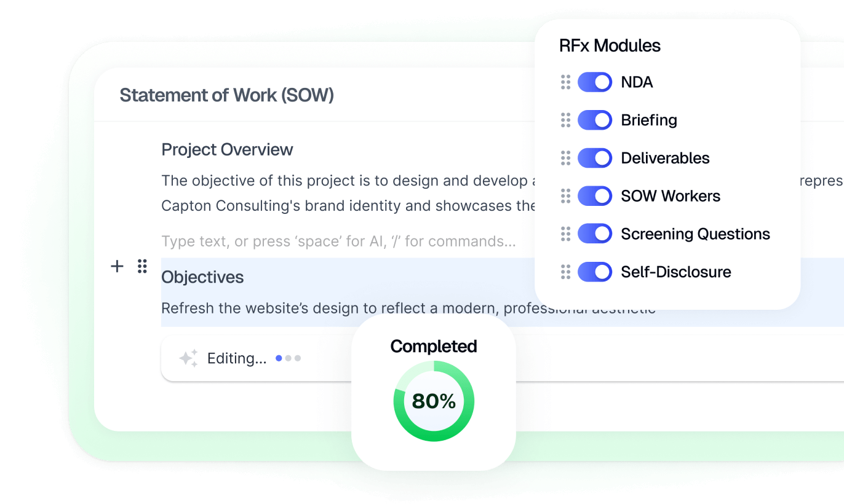This screenshot has width=844, height=504.
Task: Click the drag handle beside Objectives block
Action: [142, 266]
